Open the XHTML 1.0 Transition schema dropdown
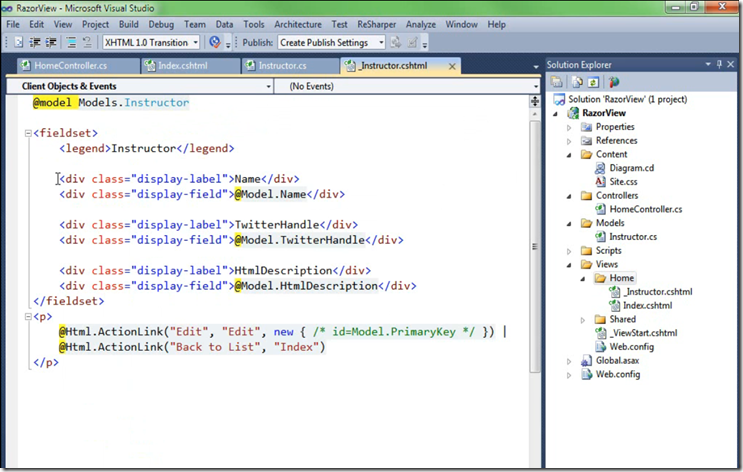Viewport: 743px width, 472px height. 195,42
